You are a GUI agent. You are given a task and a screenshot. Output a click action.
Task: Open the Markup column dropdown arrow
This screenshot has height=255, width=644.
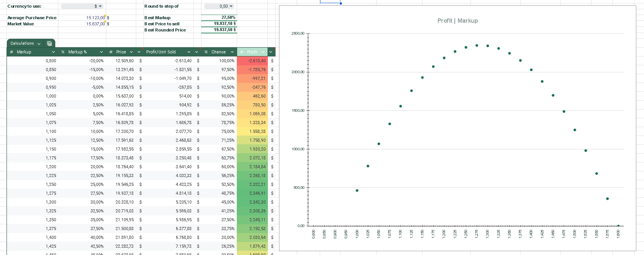coord(53,52)
